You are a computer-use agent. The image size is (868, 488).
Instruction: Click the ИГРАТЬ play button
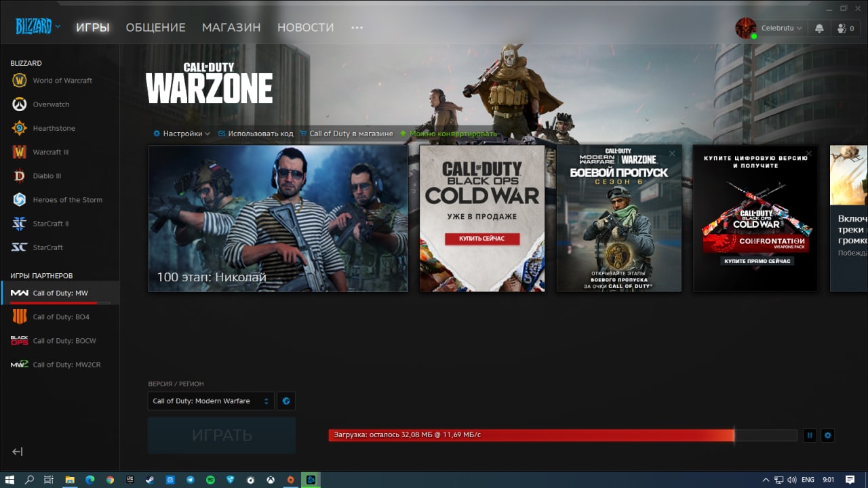[x=222, y=435]
